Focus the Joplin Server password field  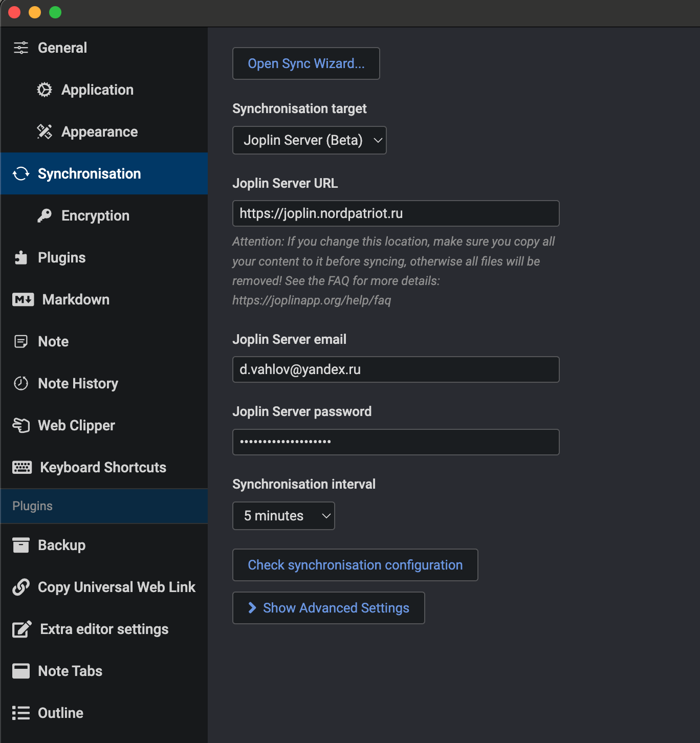click(396, 442)
